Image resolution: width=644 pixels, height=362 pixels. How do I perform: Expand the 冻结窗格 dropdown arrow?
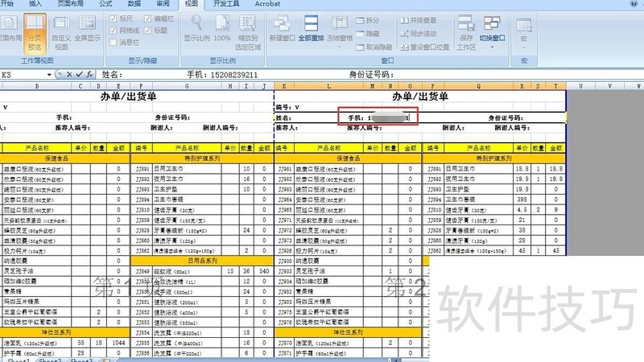coord(340,47)
